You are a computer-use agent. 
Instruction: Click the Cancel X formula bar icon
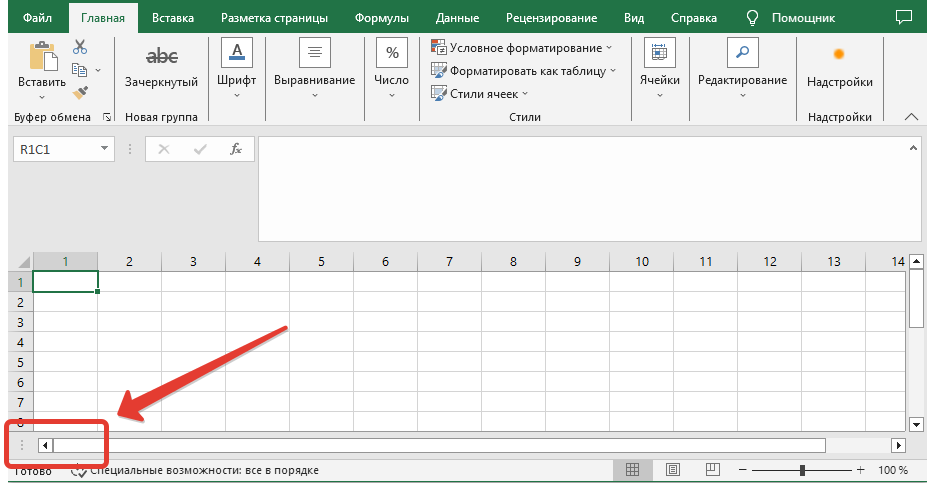tap(164, 149)
